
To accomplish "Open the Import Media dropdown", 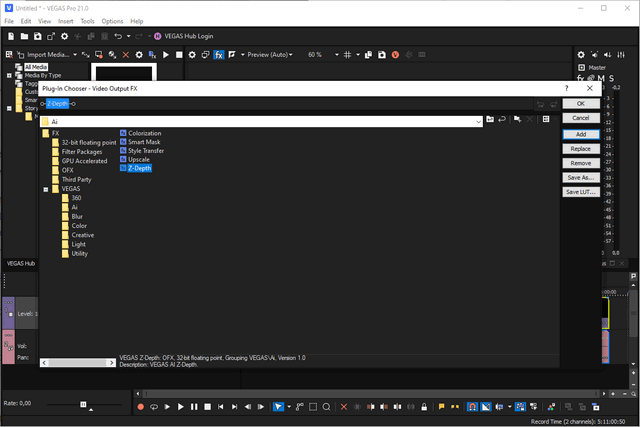I will pos(74,54).
